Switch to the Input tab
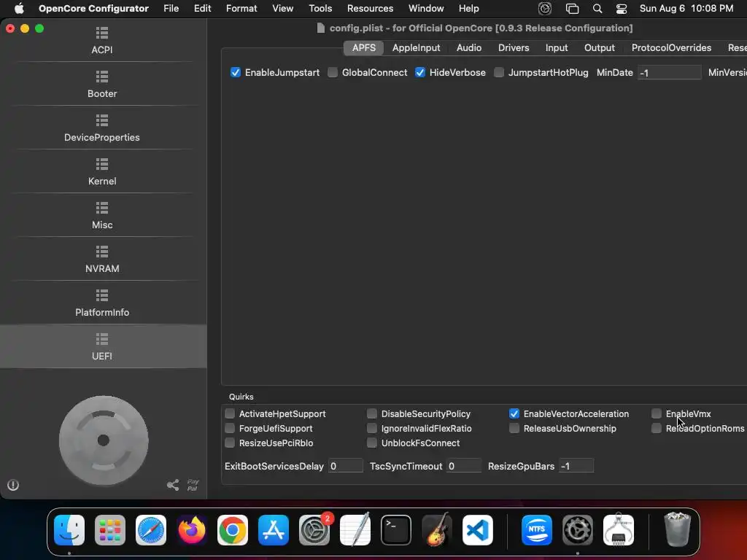Viewport: 747px width, 560px height. pyautogui.click(x=557, y=47)
